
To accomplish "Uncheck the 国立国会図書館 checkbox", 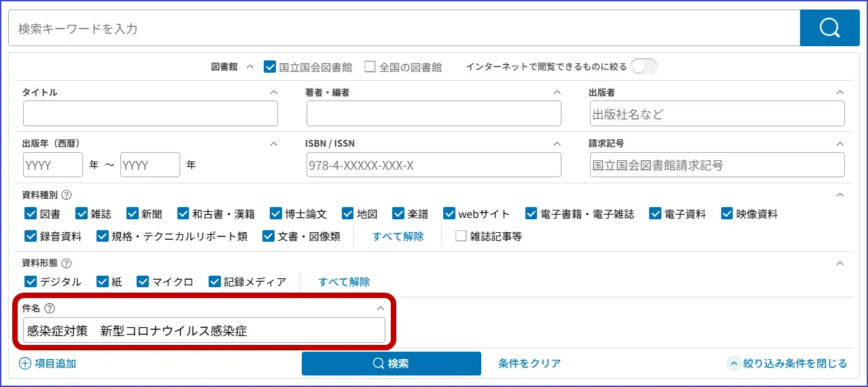I will (270, 67).
